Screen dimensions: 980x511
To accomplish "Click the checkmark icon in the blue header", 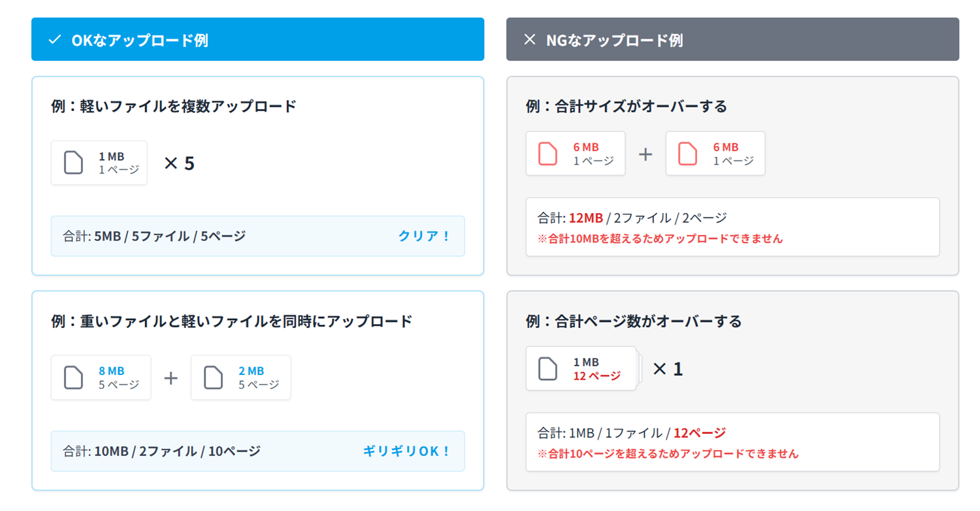I will 55,39.
